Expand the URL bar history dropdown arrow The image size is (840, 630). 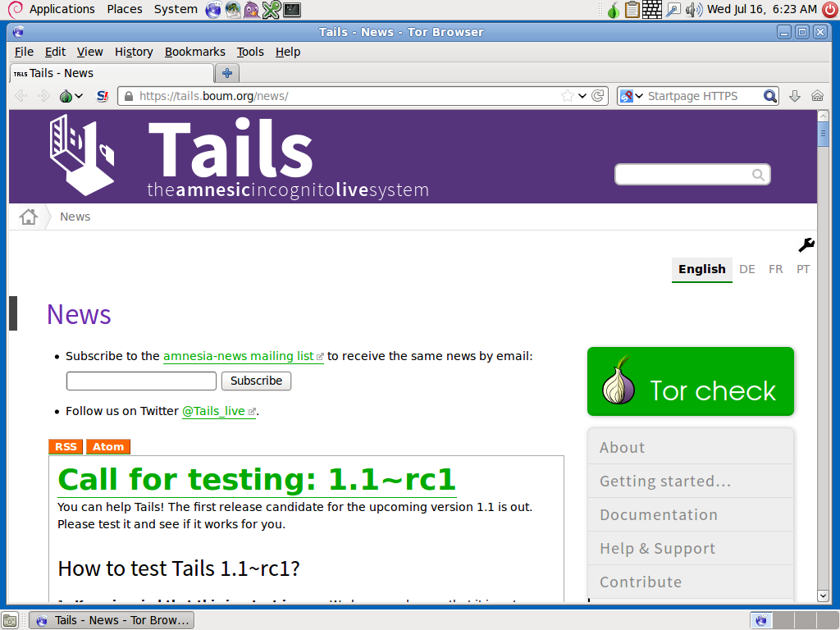click(582, 96)
